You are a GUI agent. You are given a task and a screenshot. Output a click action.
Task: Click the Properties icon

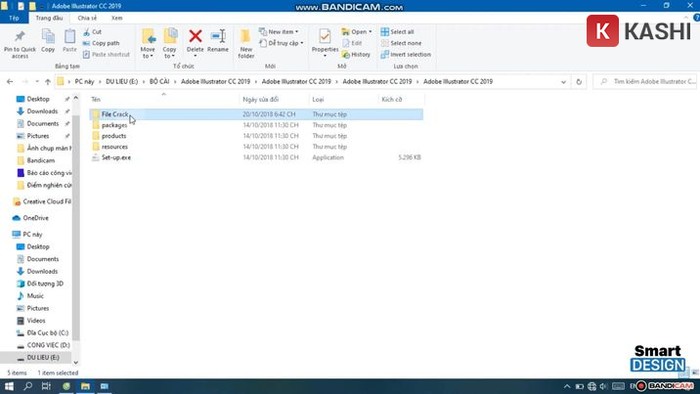coord(325,37)
